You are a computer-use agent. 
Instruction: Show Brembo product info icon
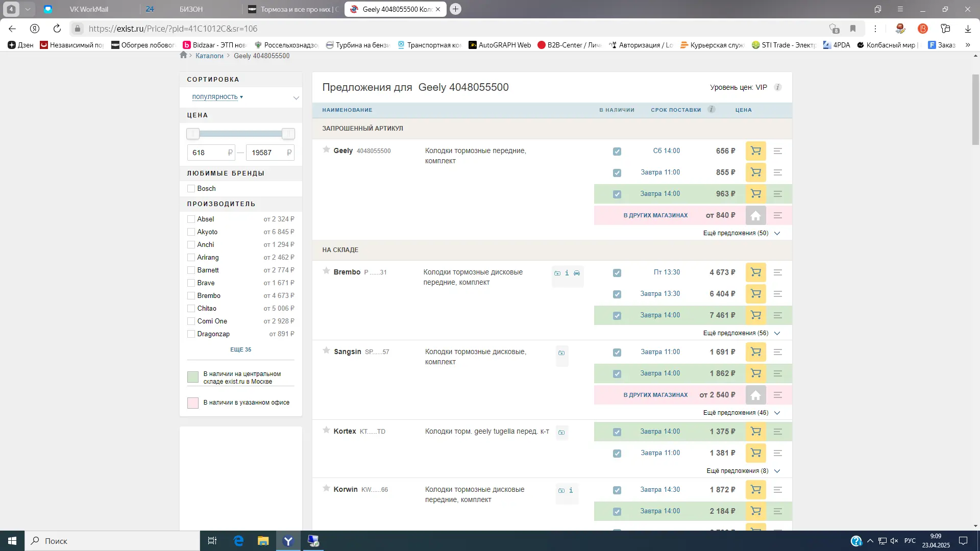pos(567,273)
